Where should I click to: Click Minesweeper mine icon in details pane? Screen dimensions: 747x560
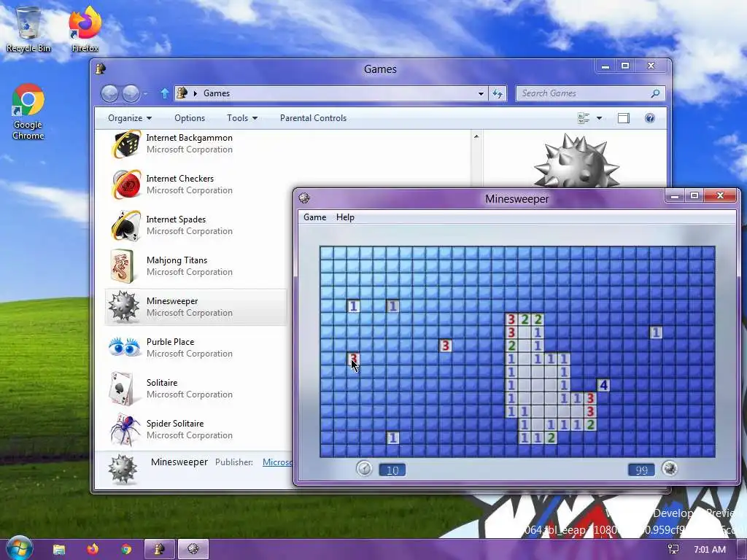123,469
